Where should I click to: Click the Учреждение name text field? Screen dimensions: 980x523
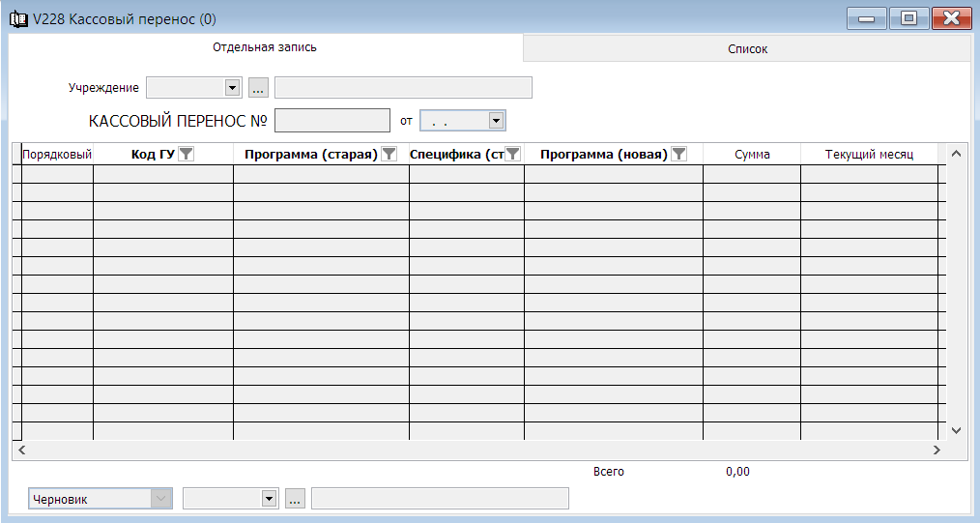[403, 88]
